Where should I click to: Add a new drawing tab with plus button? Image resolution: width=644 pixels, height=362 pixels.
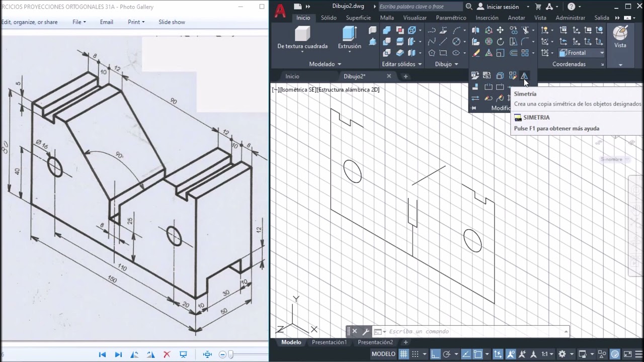[406, 76]
